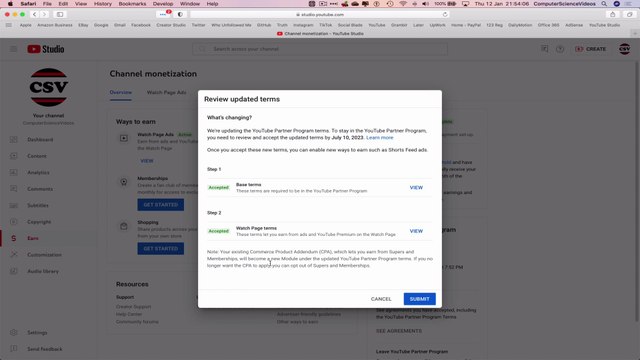Open the Develop menu
Image resolution: width=640 pixels, height=360 pixels.
click(x=163, y=4)
